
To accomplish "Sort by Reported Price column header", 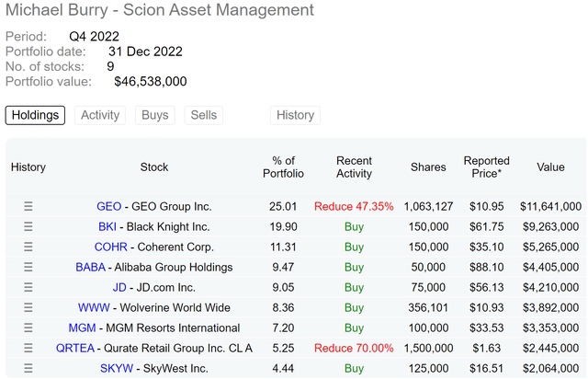I will [x=486, y=167].
